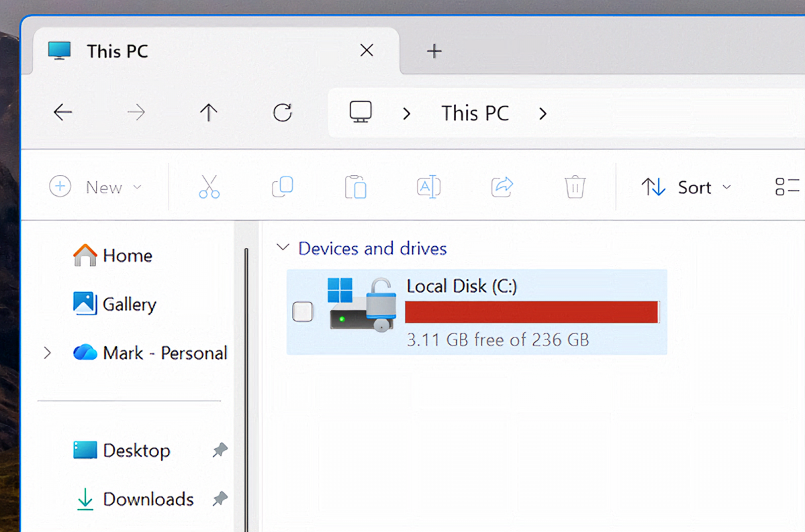
Task: Add a new tab with plus button
Action: coord(434,51)
